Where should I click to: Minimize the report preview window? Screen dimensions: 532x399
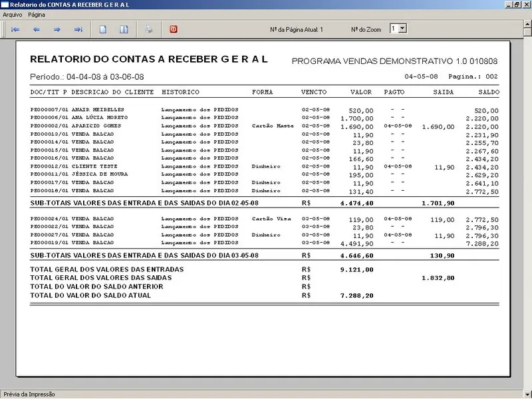509,5
